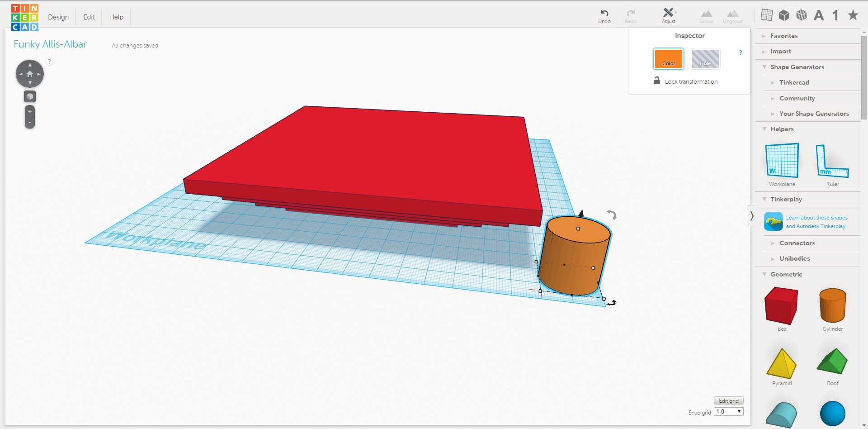
Task: Click the cylinder top center handle
Action: click(x=578, y=229)
